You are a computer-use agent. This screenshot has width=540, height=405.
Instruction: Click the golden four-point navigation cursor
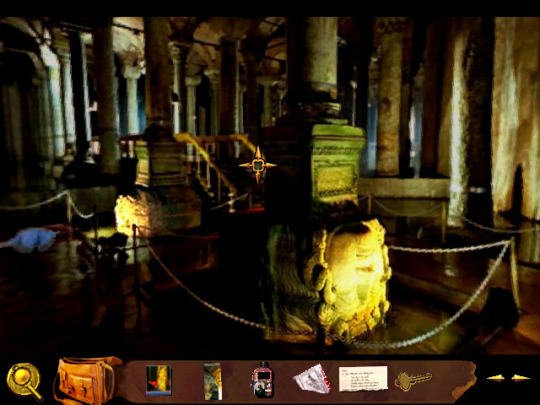(x=258, y=165)
